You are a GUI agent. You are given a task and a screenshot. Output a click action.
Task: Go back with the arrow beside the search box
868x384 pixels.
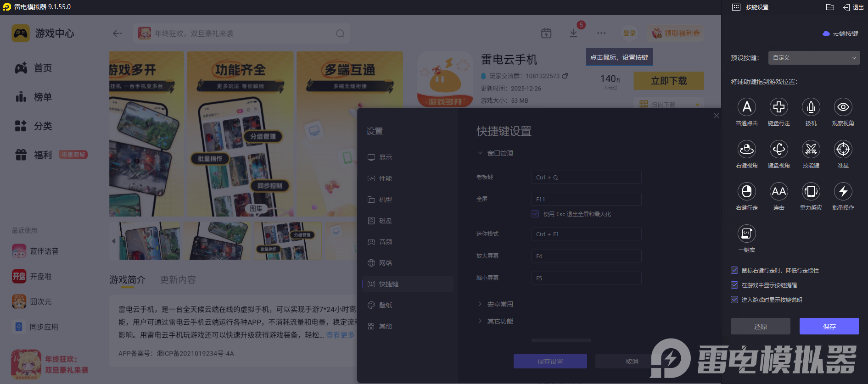click(x=118, y=33)
